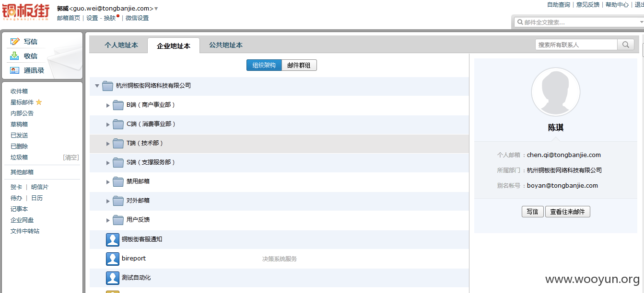Open the 收件箱 folder
This screenshot has height=293, width=644.
(19, 91)
